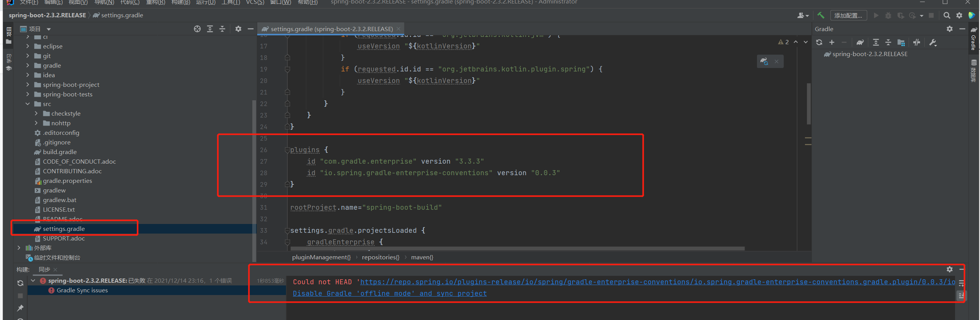Open the Gradle panel options gear
980x320 pixels.
pos(950,29)
